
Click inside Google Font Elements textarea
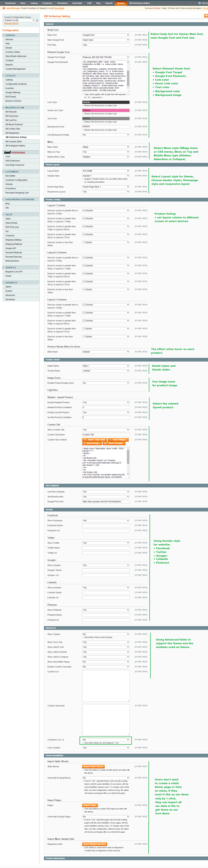[x=106, y=76]
